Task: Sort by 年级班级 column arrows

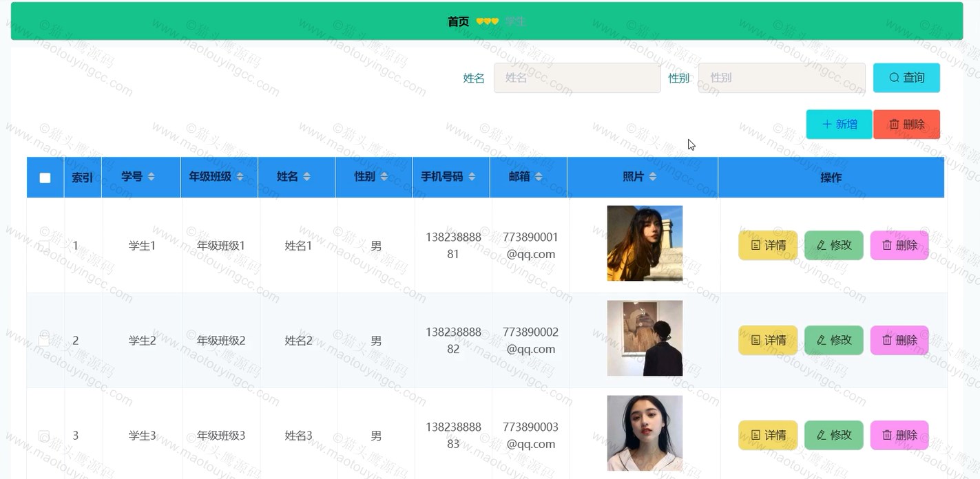Action: 240,177
